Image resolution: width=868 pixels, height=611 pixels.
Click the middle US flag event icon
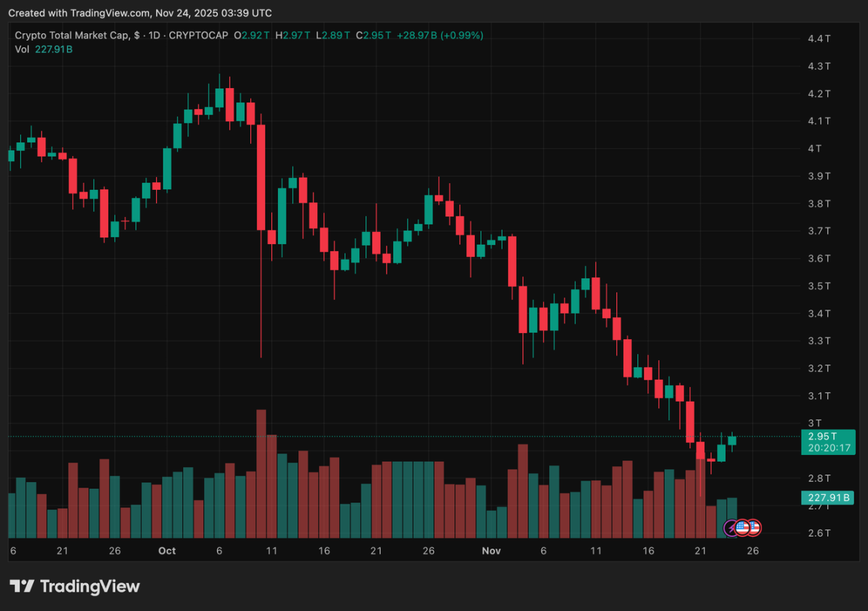click(x=742, y=528)
